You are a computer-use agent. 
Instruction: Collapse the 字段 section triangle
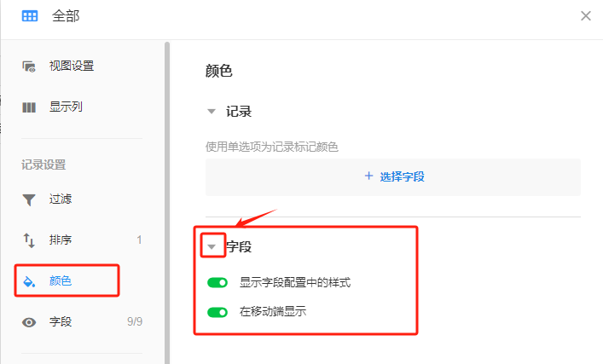click(x=212, y=247)
